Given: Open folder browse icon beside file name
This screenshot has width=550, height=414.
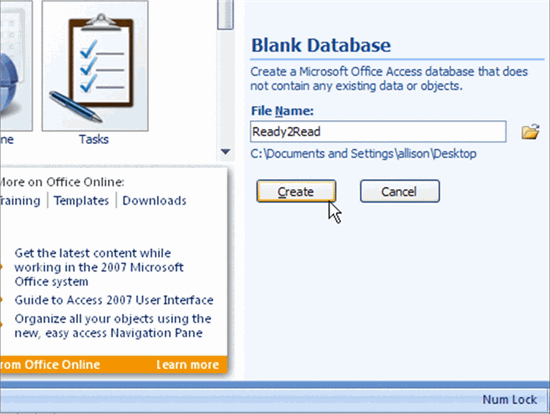Looking at the screenshot, I should (x=530, y=132).
